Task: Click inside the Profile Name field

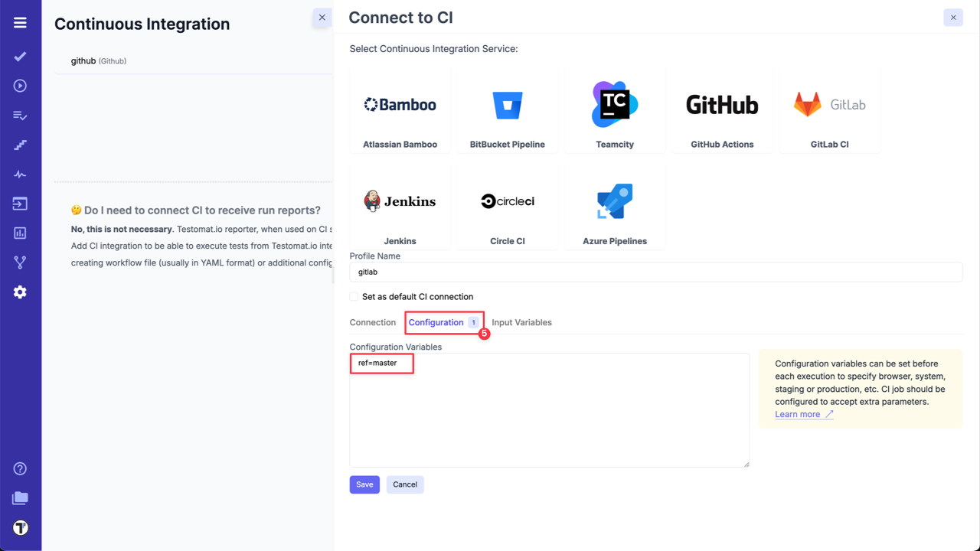Action: (655, 272)
